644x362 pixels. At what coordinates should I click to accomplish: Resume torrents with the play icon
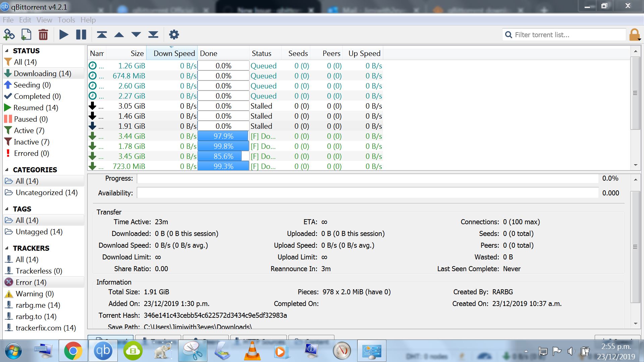coord(64,35)
